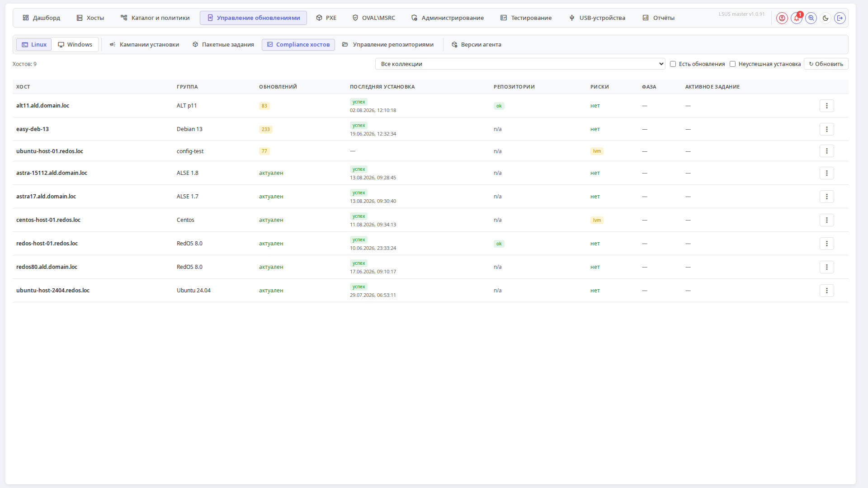
Task: Switch to Linux platform toggle
Action: pos(34,45)
